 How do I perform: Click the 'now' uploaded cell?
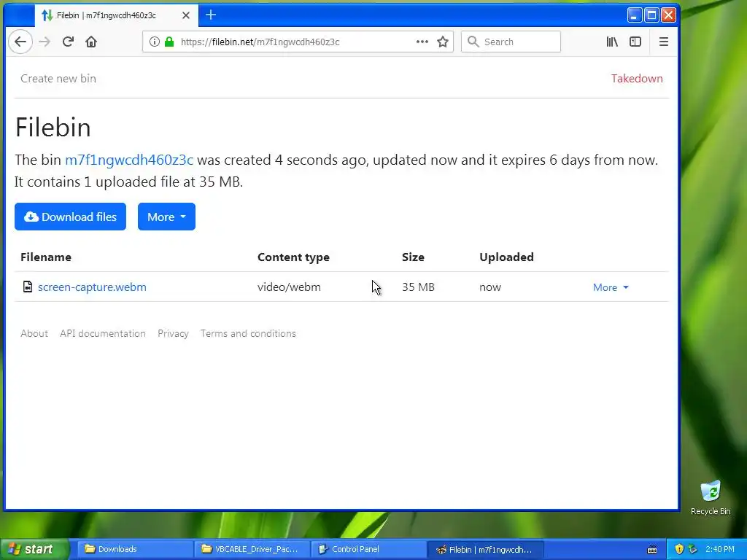[490, 287]
